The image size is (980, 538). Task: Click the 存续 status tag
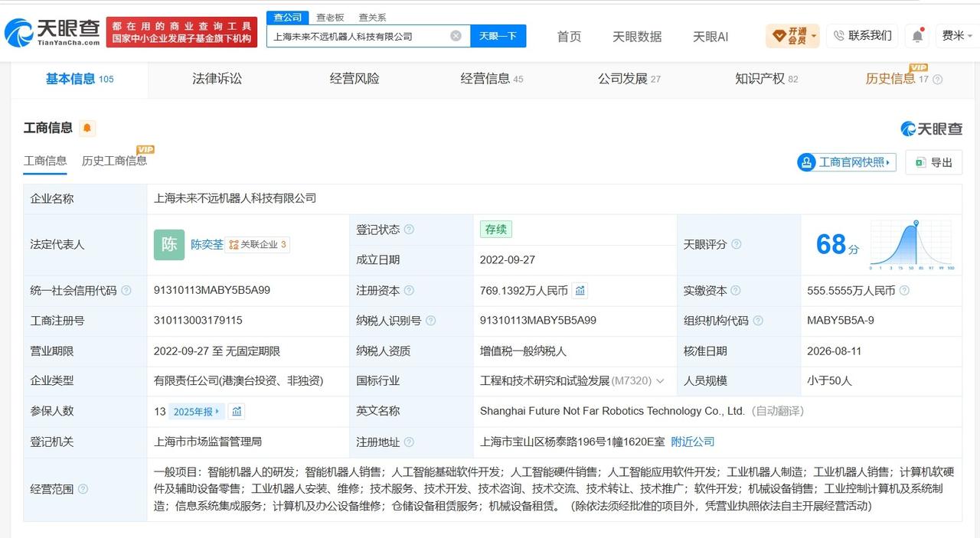tap(495, 230)
